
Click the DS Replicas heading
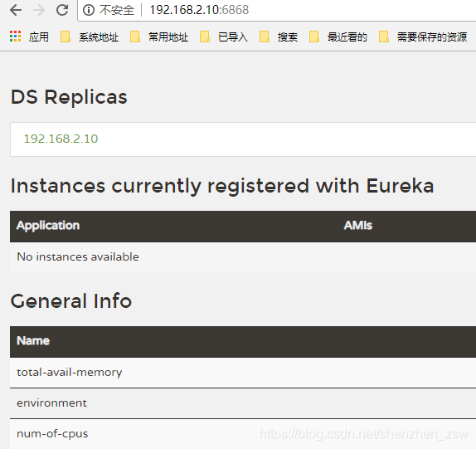tap(69, 97)
